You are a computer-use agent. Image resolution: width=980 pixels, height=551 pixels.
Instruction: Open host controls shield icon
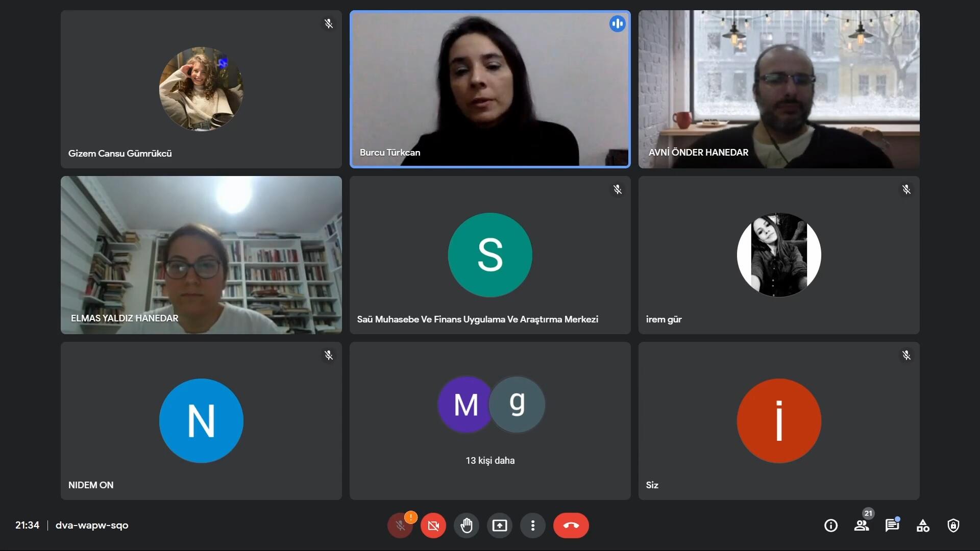click(x=953, y=525)
